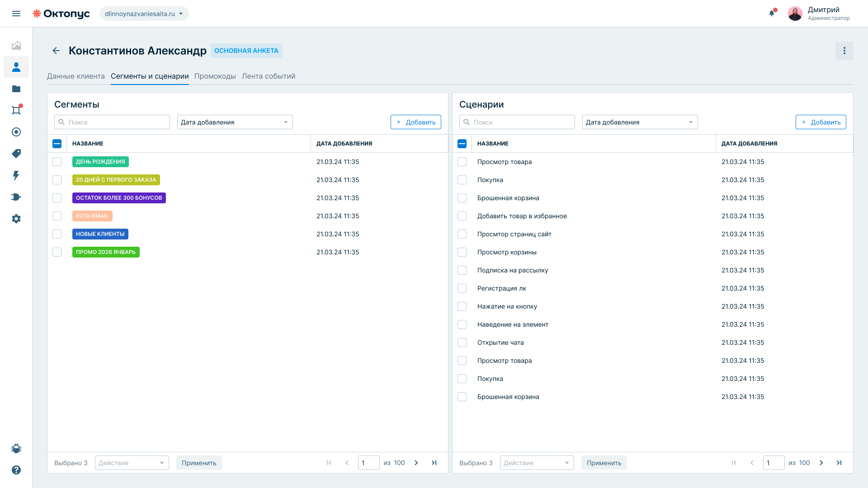Go back using the arrow icon
The image size is (868, 488).
[56, 51]
